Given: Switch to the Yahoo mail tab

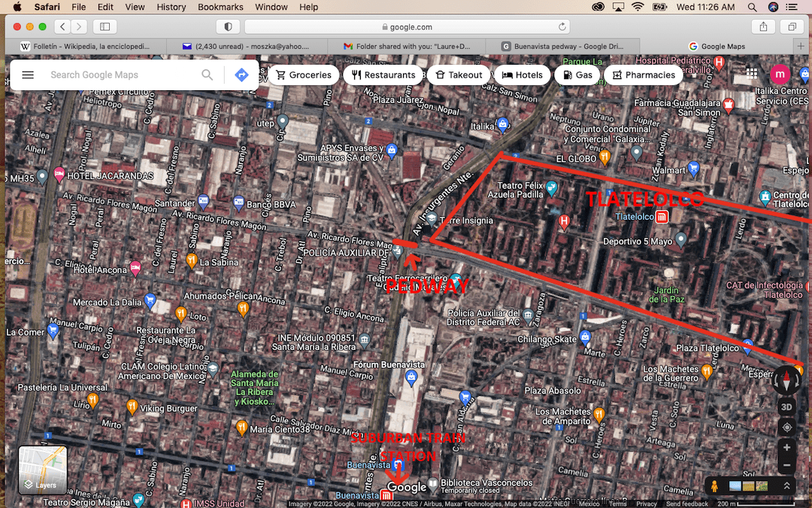Looking at the screenshot, I should (247, 46).
